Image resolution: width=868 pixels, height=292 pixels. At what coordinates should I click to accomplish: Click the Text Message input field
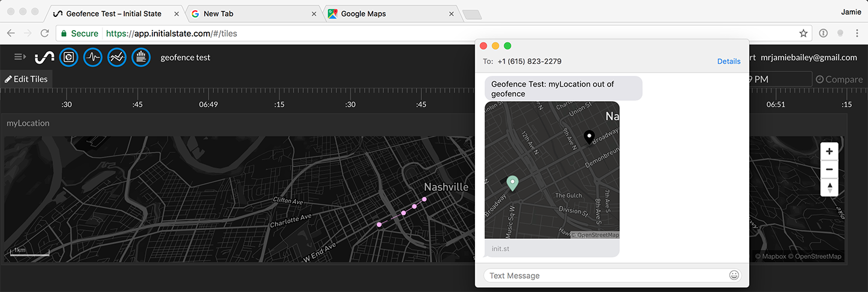[603, 275]
